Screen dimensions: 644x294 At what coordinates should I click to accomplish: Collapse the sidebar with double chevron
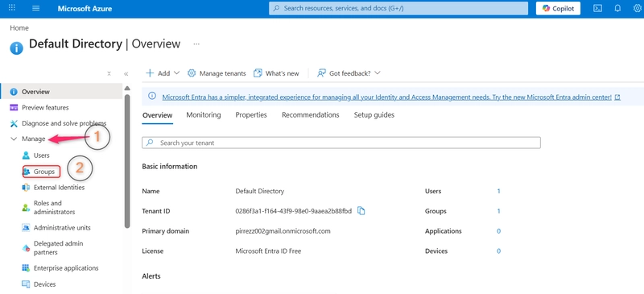[126, 74]
